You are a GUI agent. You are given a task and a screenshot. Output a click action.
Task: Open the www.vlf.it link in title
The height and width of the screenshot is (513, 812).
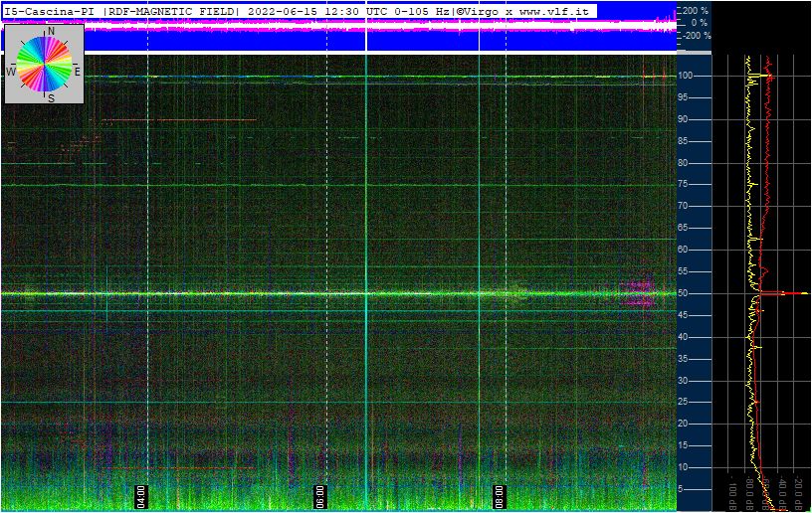[x=553, y=11]
